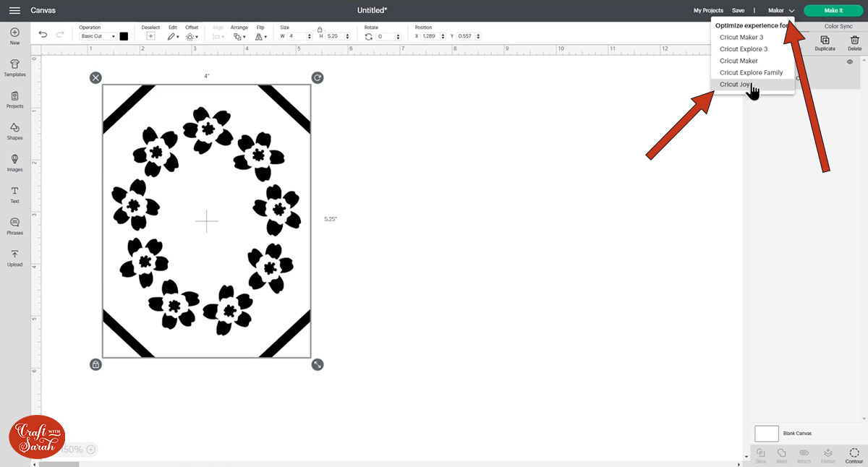Activate the Contour tool

point(854,455)
